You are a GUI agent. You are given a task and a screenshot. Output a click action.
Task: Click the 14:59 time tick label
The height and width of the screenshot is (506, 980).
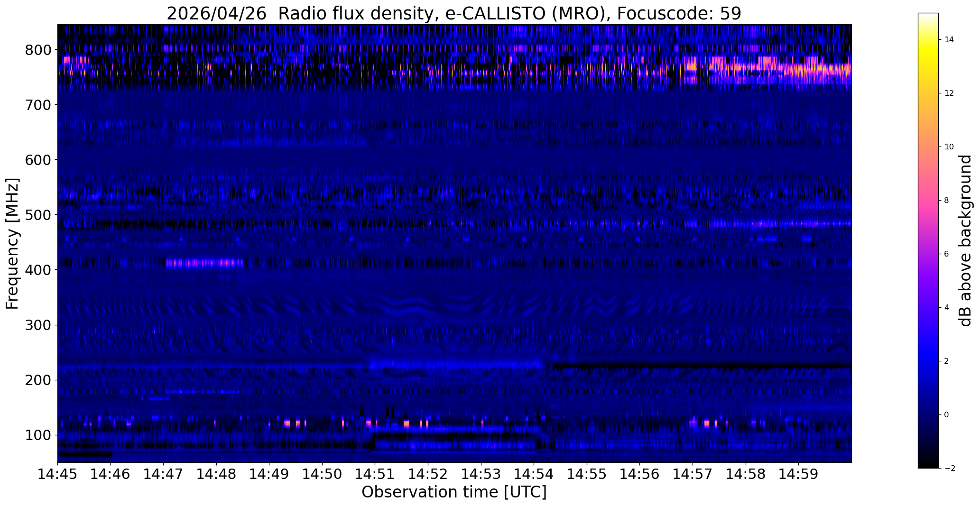pyautogui.click(x=798, y=474)
